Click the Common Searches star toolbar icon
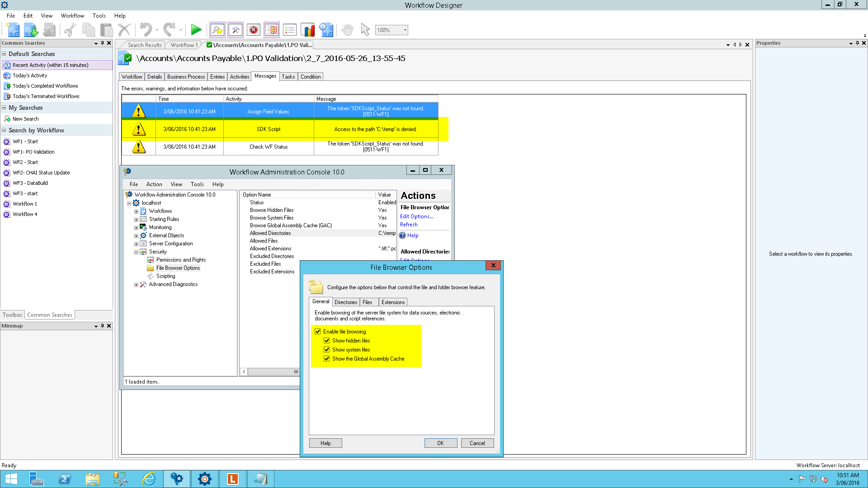Screen dimensions: 868x488 (x=217, y=30)
